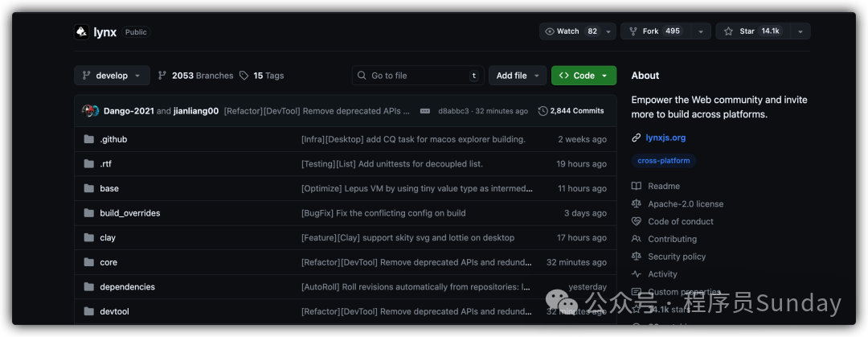
Task: Open the build_overrides folder
Action: pos(129,213)
